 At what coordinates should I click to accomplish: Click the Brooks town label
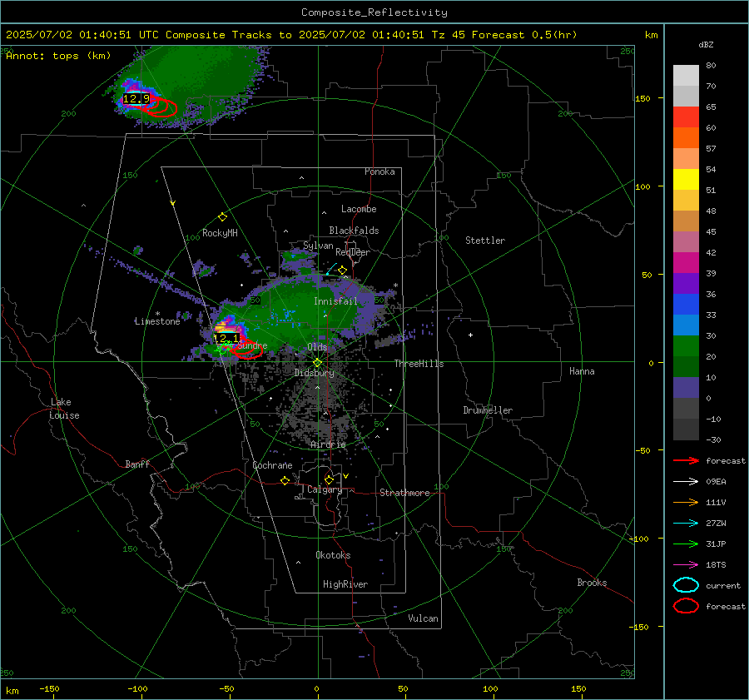(x=592, y=583)
